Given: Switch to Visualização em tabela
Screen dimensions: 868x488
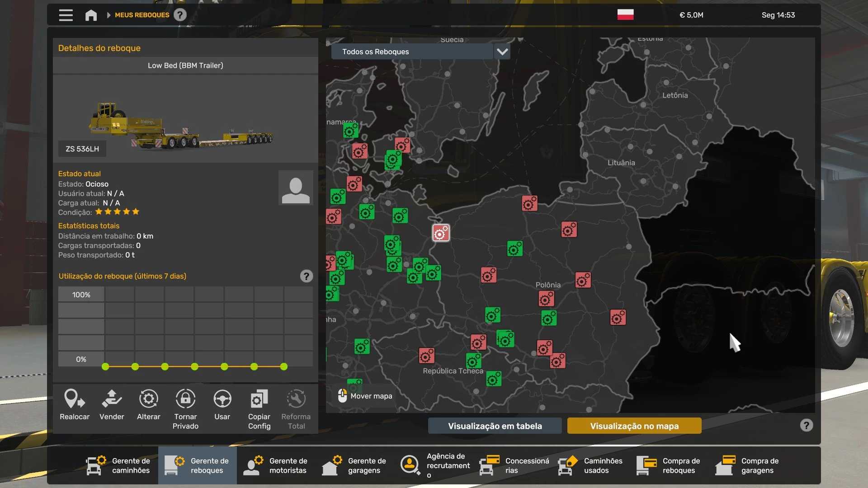Looking at the screenshot, I should click(495, 426).
